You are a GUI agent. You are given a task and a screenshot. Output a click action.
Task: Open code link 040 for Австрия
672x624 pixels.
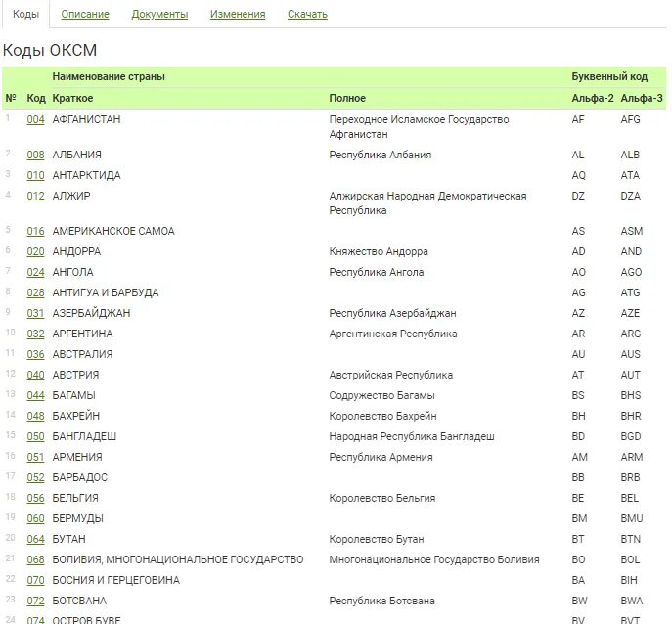click(x=35, y=375)
